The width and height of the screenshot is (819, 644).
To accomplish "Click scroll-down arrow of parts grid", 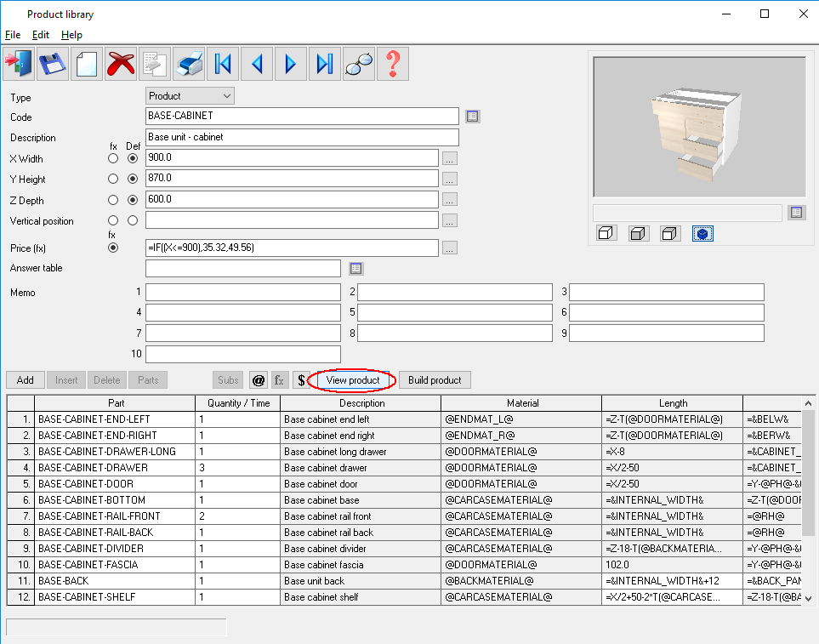I will click(x=808, y=599).
